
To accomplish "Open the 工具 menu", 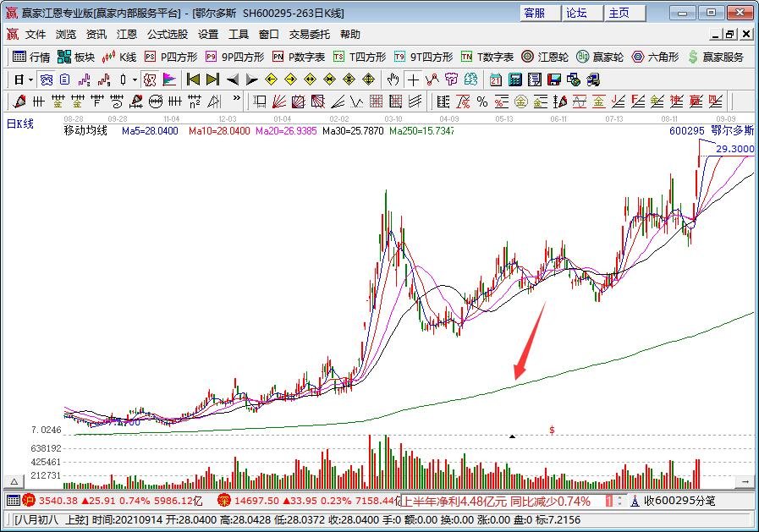I will coord(239,35).
